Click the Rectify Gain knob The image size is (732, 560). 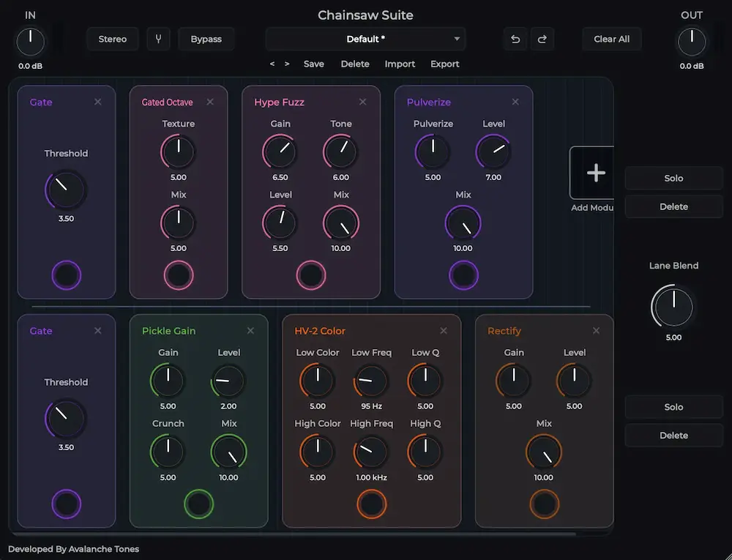coord(514,381)
